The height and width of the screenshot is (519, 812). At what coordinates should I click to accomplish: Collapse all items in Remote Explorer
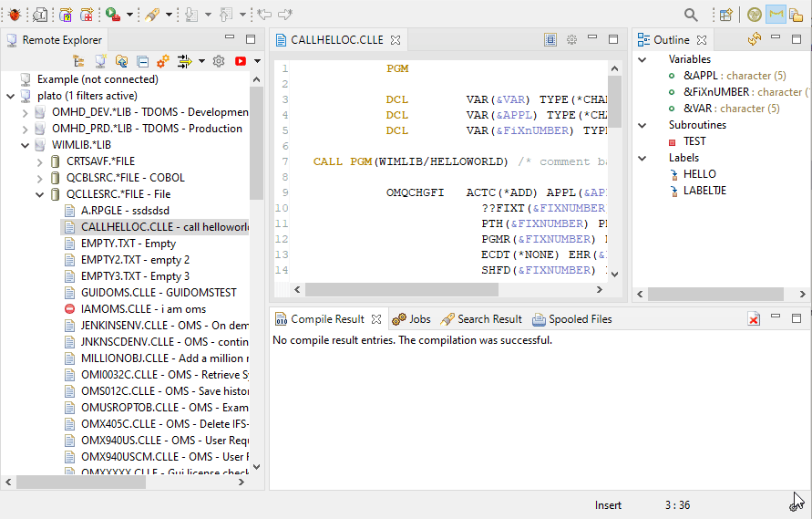(x=143, y=62)
